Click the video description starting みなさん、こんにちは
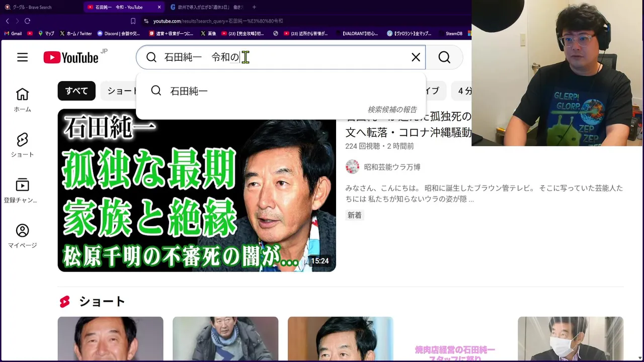The height and width of the screenshot is (362, 644). click(x=484, y=194)
